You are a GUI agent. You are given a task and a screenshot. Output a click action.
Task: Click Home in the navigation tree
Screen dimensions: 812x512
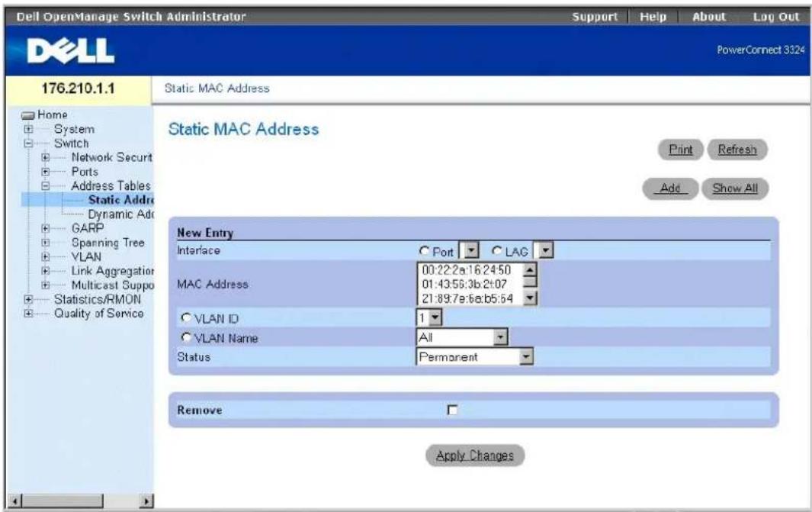coord(53,114)
